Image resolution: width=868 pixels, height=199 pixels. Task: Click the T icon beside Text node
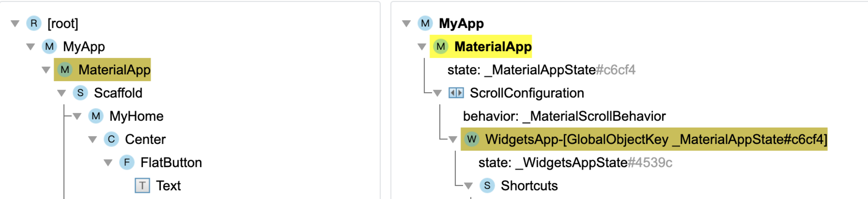[142, 186]
